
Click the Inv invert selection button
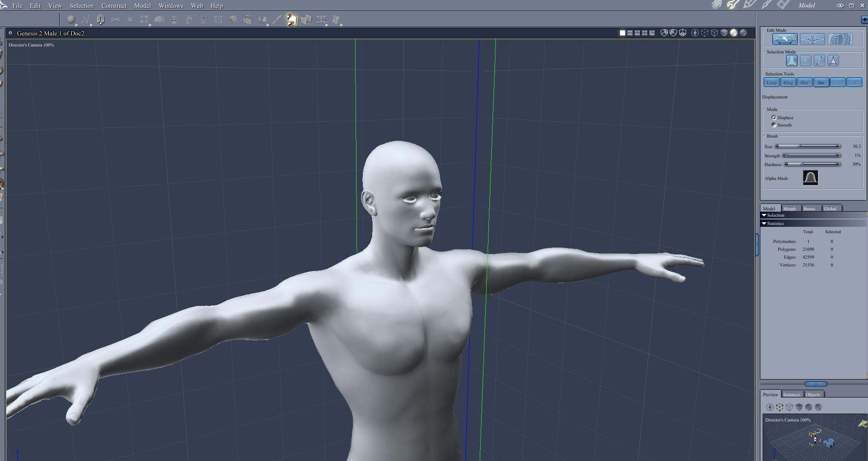(821, 82)
